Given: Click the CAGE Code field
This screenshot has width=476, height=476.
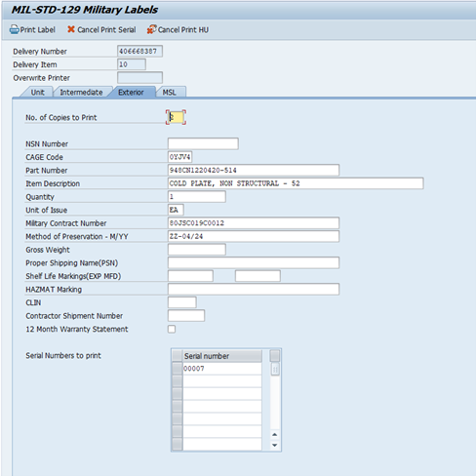Looking at the screenshot, I should (x=179, y=157).
